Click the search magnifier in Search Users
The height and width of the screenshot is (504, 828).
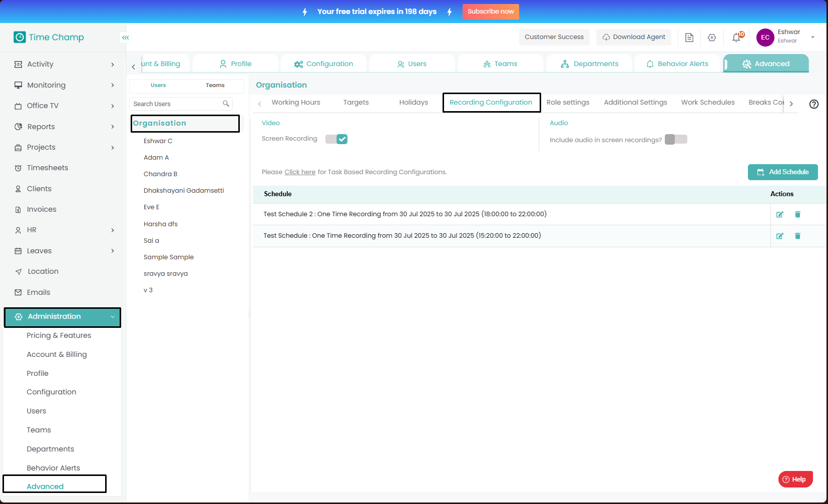point(226,104)
